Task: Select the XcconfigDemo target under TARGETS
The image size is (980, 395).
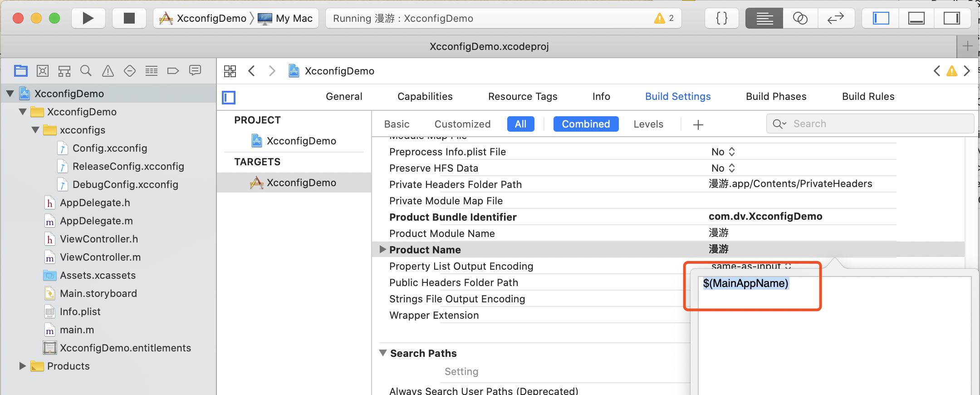Action: point(294,183)
